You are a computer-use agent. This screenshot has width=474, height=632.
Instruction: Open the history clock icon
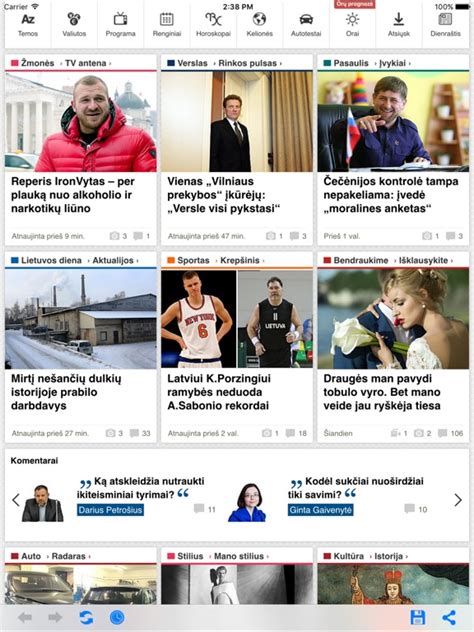pos(117,617)
